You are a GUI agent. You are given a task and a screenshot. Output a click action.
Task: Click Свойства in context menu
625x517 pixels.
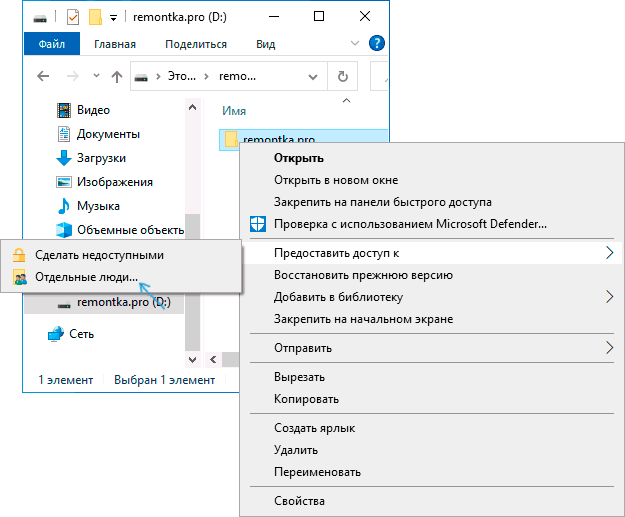[299, 501]
